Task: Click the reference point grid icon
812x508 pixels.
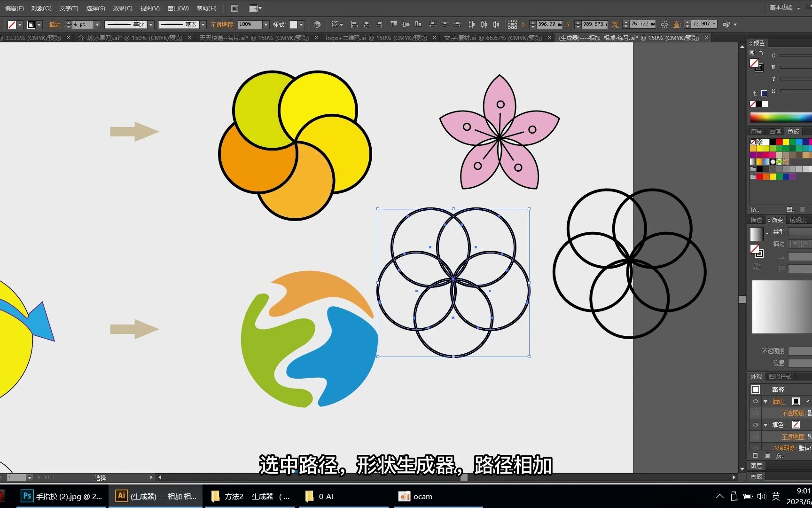Action: click(x=512, y=24)
